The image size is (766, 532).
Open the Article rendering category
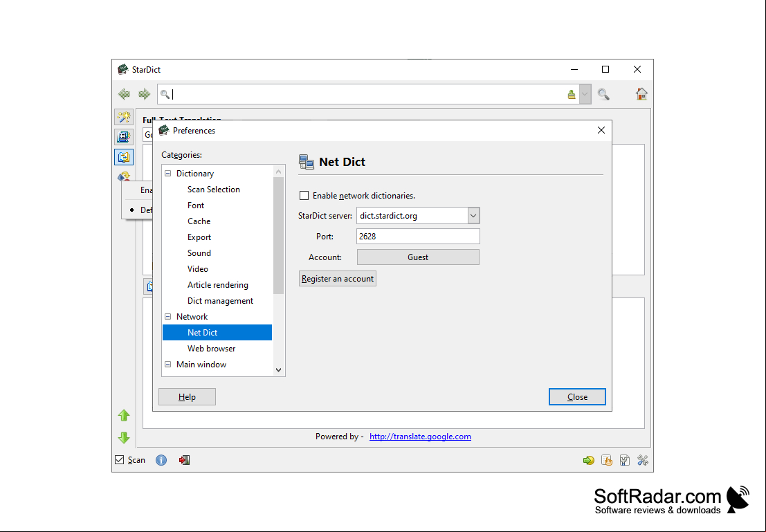click(218, 285)
